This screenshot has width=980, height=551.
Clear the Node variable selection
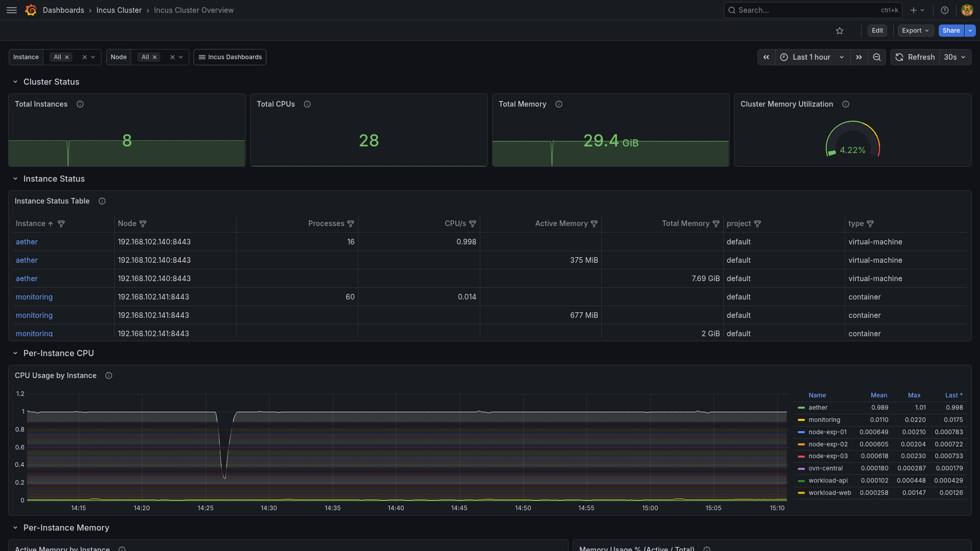click(173, 57)
